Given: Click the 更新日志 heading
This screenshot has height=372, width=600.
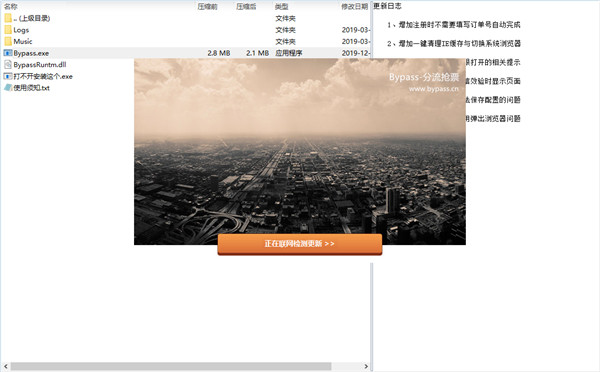Looking at the screenshot, I should tap(388, 6).
